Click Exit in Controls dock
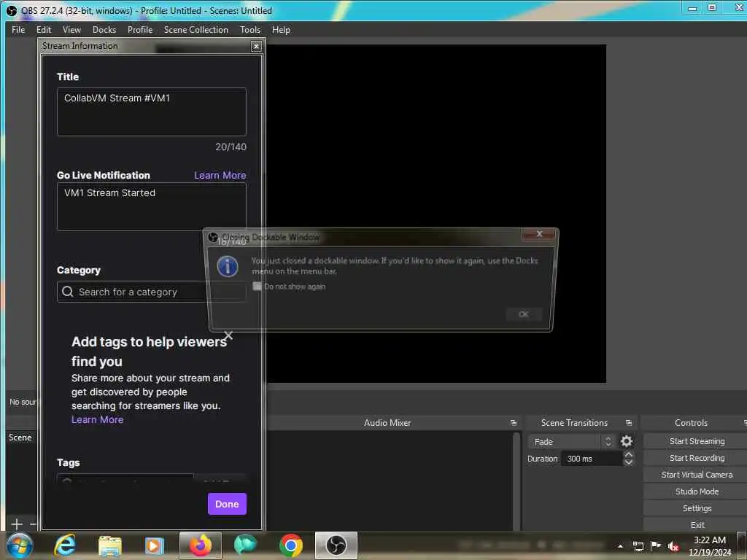 point(697,525)
